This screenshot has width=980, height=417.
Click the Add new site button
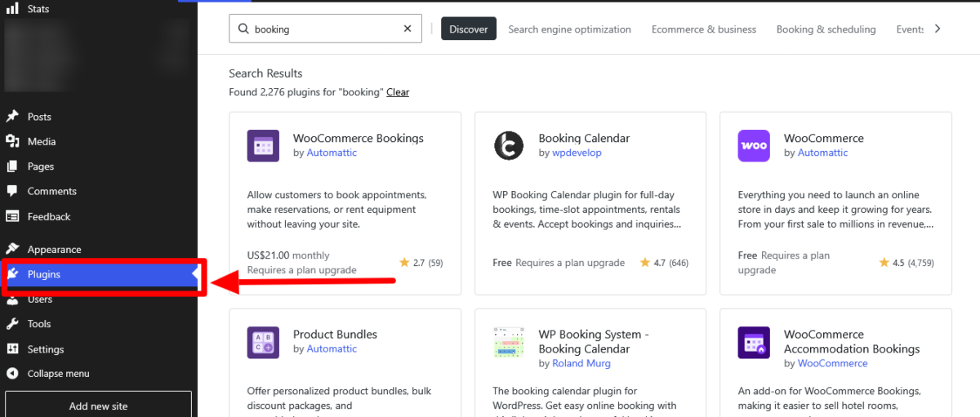[98, 406]
